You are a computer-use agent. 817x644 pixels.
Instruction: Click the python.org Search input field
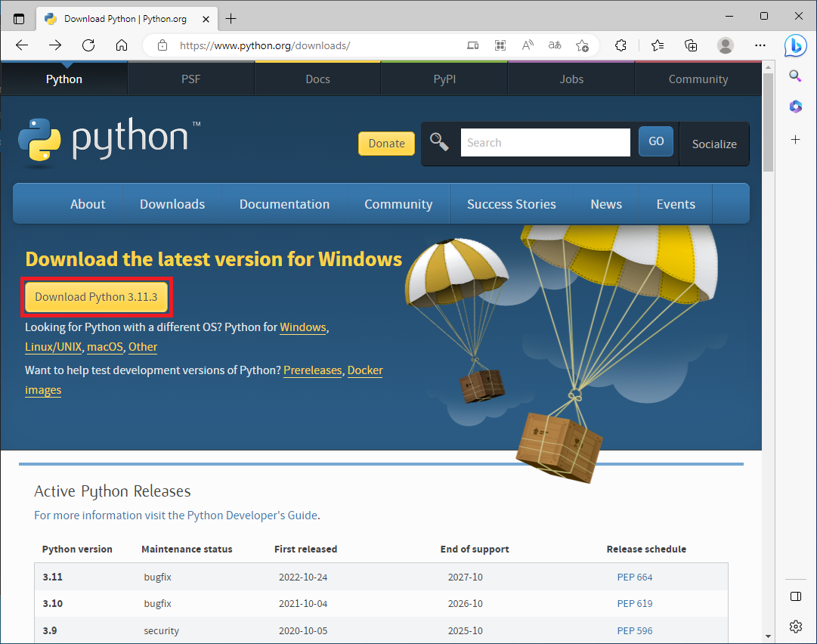[x=545, y=142]
